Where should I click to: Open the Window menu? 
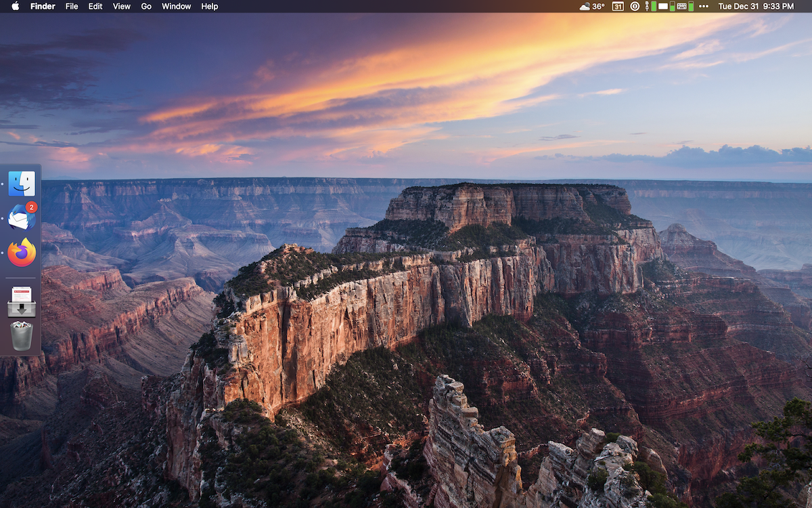176,6
